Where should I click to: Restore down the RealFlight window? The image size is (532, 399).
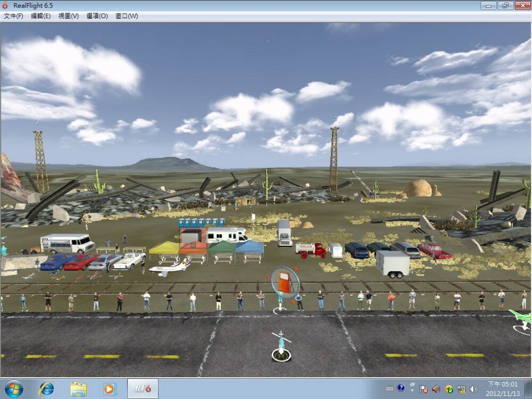pos(505,5)
